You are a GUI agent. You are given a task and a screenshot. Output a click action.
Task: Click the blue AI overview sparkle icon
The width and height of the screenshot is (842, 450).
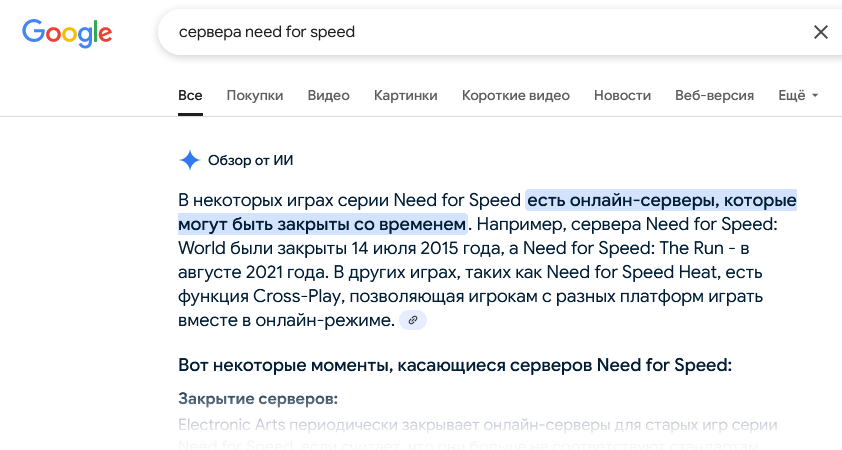click(189, 160)
